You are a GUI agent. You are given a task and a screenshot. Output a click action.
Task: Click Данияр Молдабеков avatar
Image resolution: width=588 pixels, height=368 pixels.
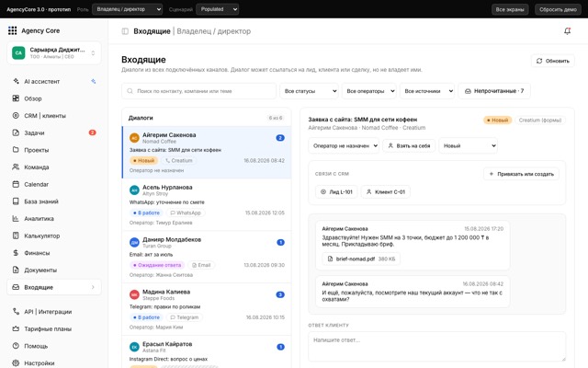134,242
